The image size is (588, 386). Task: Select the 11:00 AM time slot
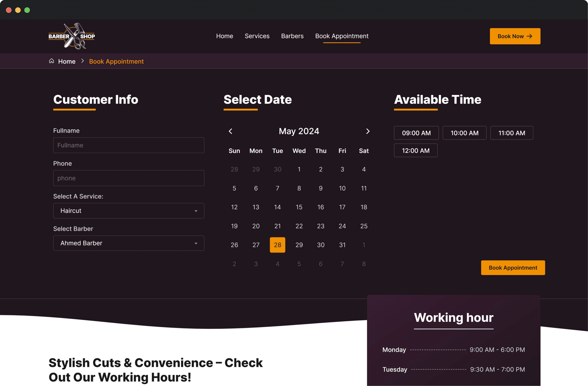click(512, 133)
